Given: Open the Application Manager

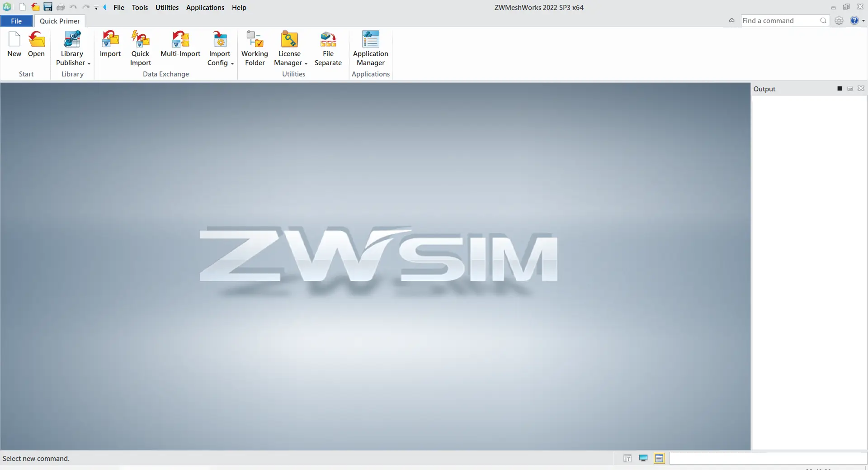Looking at the screenshot, I should click(x=371, y=48).
